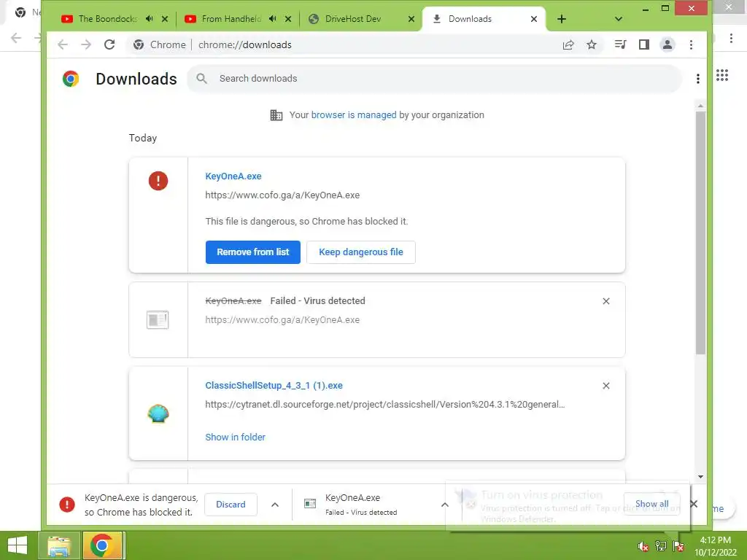Click 'Failed - Virus detected' status text
747x560 pixels.
318,301
